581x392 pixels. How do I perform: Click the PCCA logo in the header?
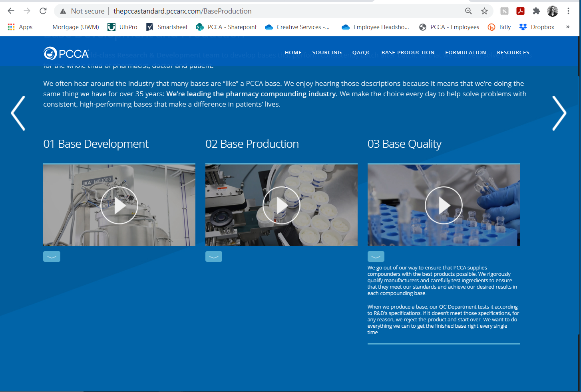66,53
